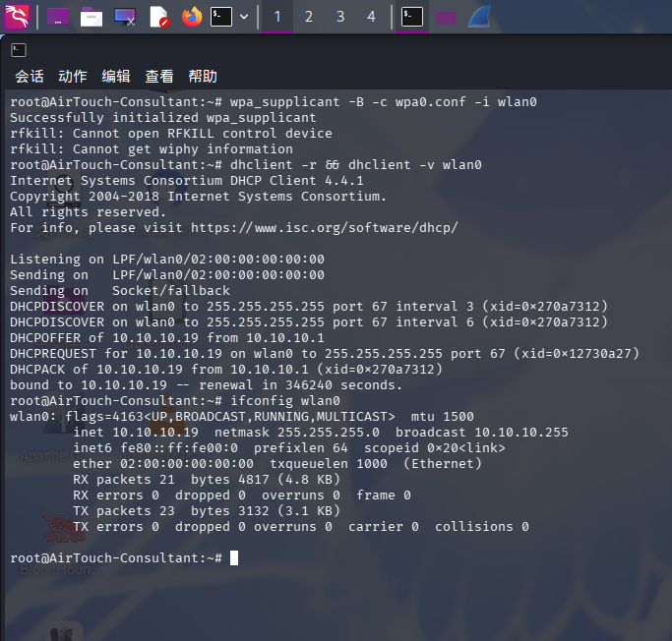Image resolution: width=672 pixels, height=641 pixels.
Task: Click 'ether 02:00:00:00:00:00' line
Action: coord(277,464)
